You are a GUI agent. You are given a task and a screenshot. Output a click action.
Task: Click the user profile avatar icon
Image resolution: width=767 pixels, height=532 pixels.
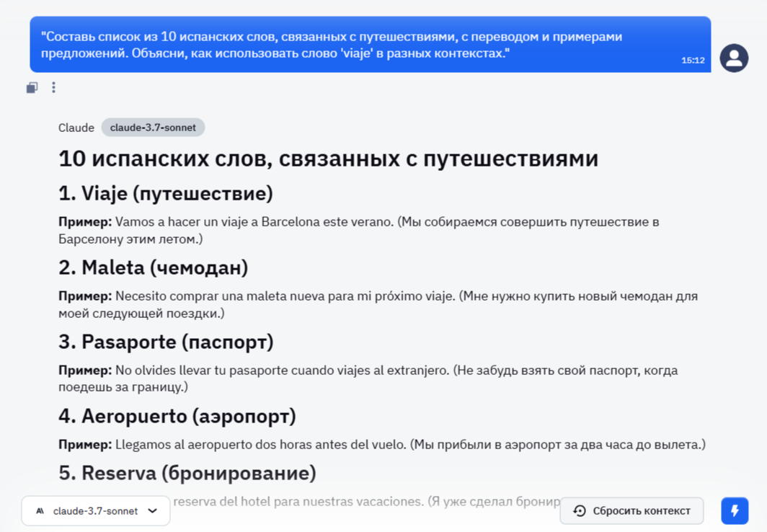[x=734, y=58]
